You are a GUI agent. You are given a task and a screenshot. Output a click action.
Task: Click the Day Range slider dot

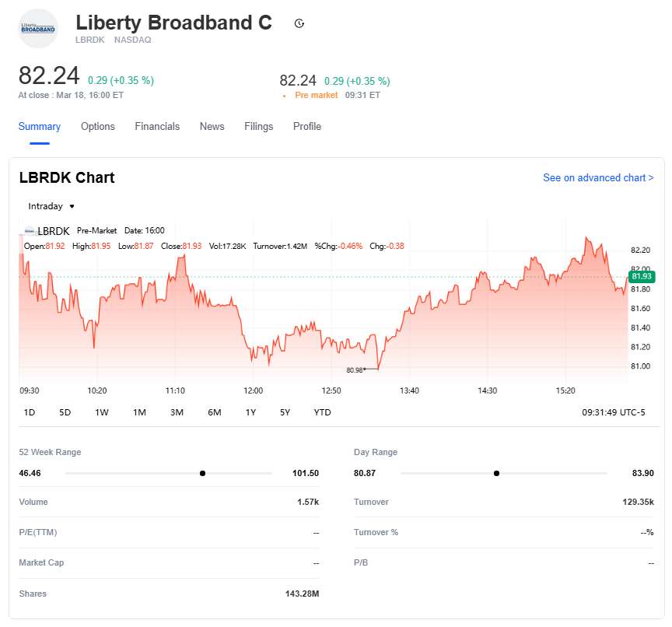[x=496, y=473]
